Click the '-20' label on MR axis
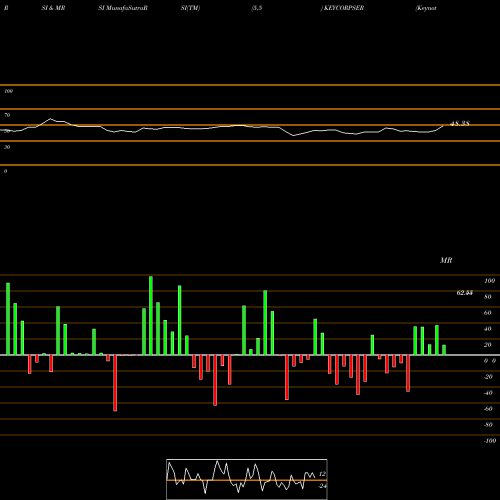 (x=488, y=377)
